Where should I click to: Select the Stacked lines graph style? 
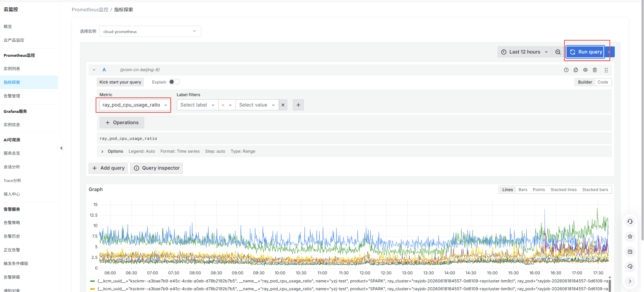tap(564, 190)
